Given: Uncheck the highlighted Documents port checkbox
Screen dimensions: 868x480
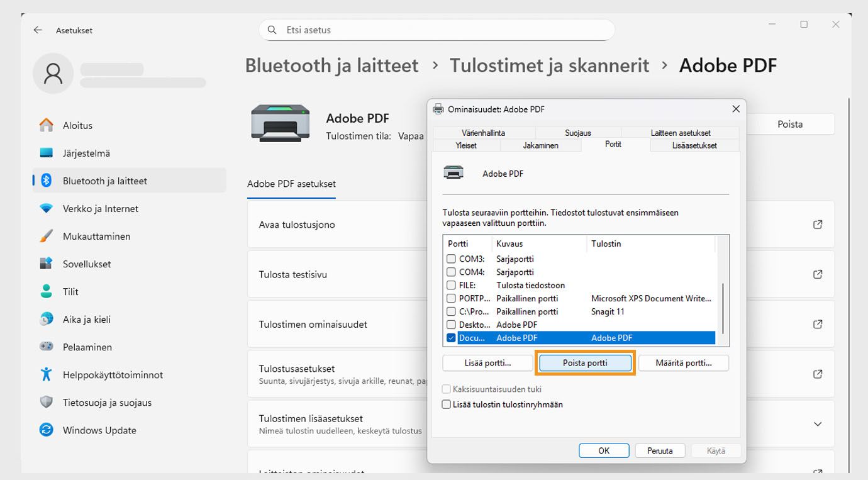Looking at the screenshot, I should click(451, 338).
